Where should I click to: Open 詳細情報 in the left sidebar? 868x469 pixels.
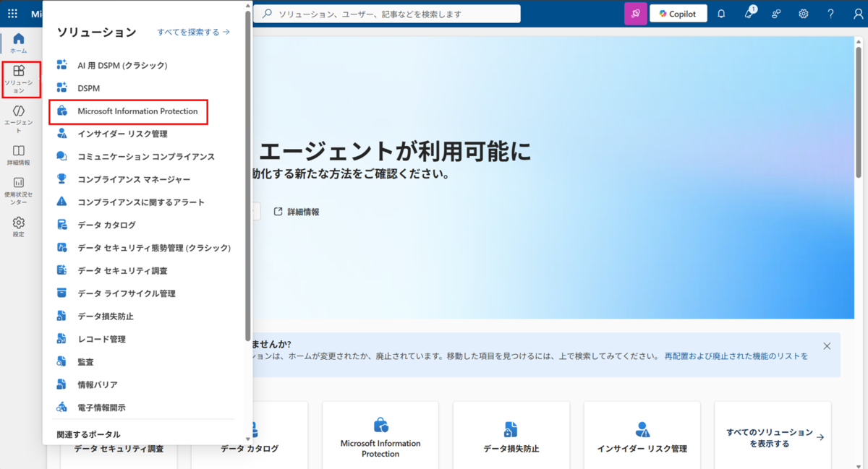pos(19,155)
